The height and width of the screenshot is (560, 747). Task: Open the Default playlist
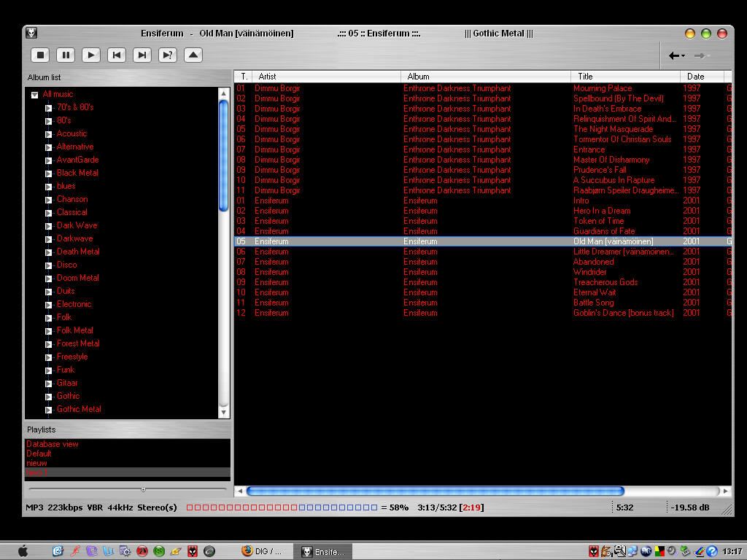(39, 454)
